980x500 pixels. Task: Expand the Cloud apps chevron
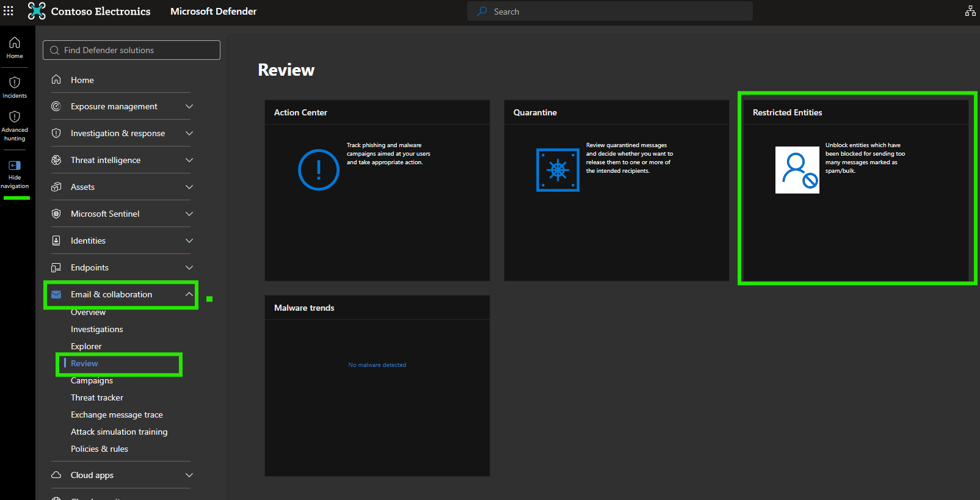(189, 475)
